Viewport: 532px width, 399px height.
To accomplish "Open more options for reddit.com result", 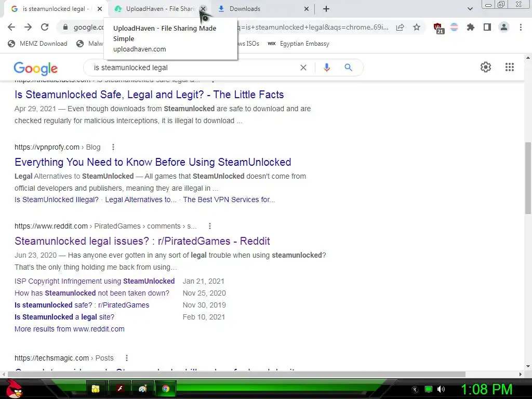I will [x=210, y=226].
